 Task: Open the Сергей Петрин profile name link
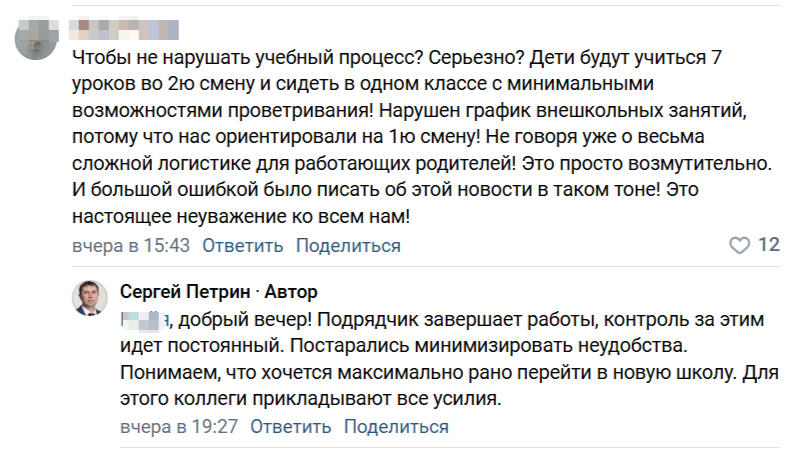(x=181, y=292)
